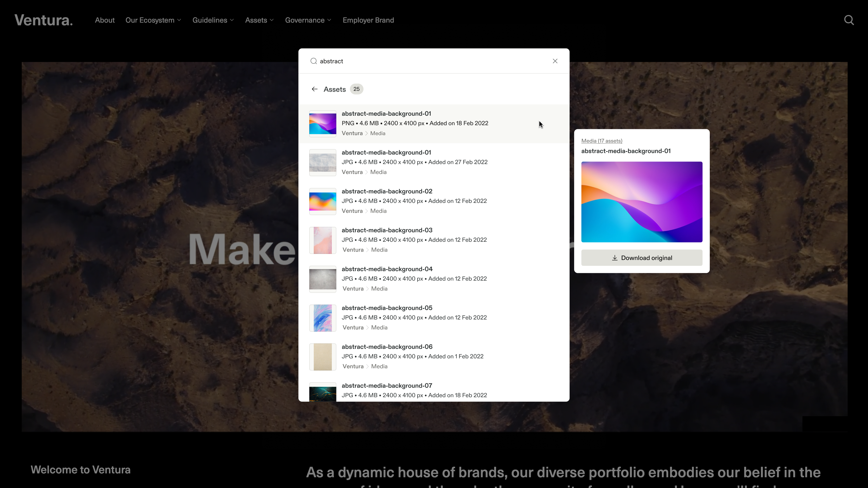Expand the Governance dropdown menu
Image resolution: width=868 pixels, height=488 pixels.
click(x=308, y=20)
